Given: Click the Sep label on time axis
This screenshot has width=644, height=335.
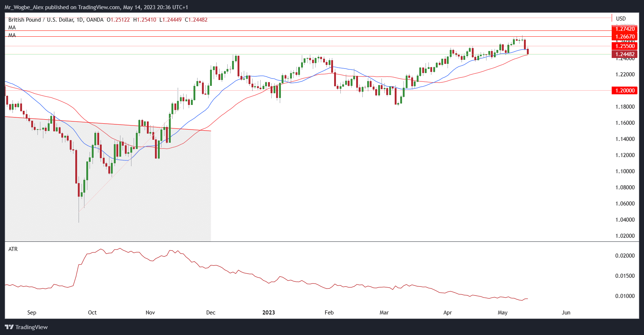Looking at the screenshot, I should point(32,313).
